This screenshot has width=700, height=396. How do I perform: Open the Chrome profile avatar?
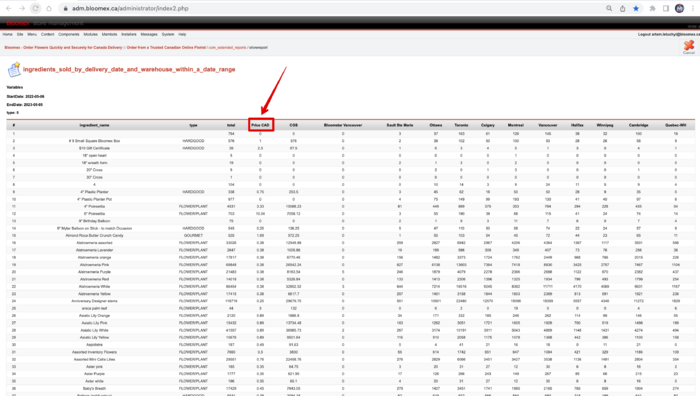click(679, 8)
